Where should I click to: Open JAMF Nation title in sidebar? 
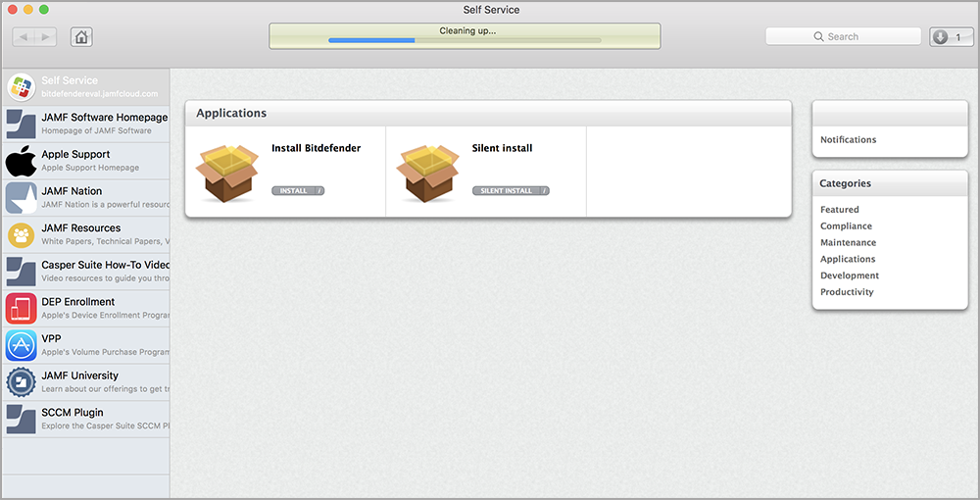(72, 191)
